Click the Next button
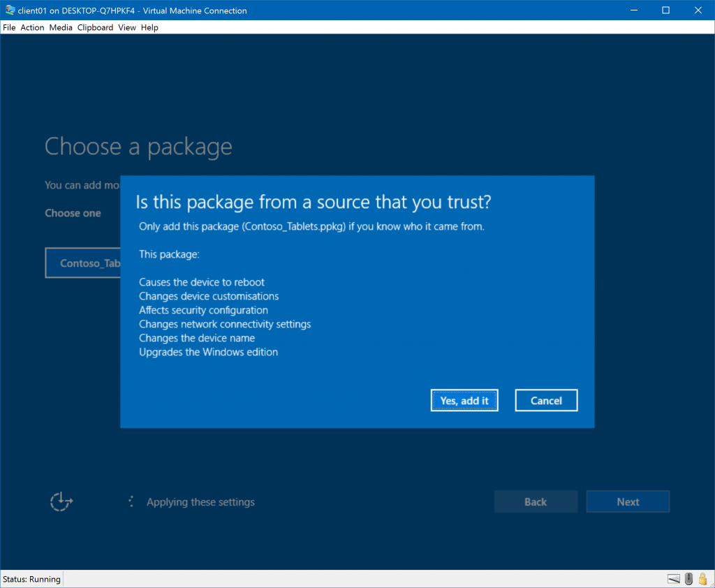 pos(628,502)
